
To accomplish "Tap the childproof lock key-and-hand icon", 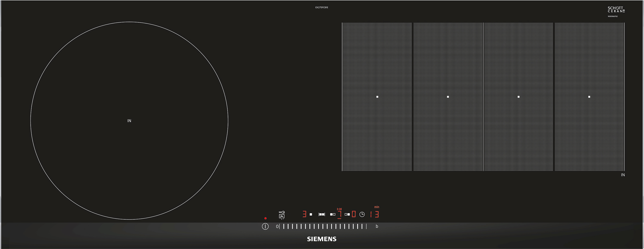I will click(x=282, y=215).
